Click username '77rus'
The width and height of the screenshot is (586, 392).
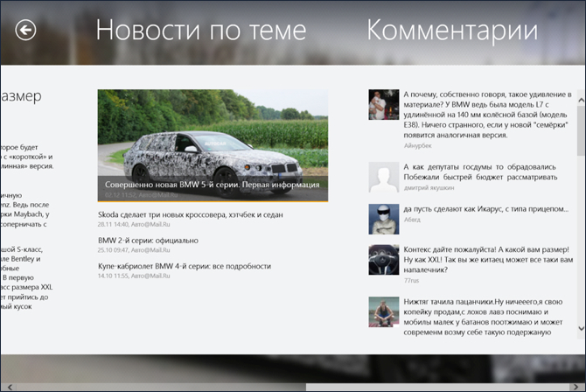point(411,281)
